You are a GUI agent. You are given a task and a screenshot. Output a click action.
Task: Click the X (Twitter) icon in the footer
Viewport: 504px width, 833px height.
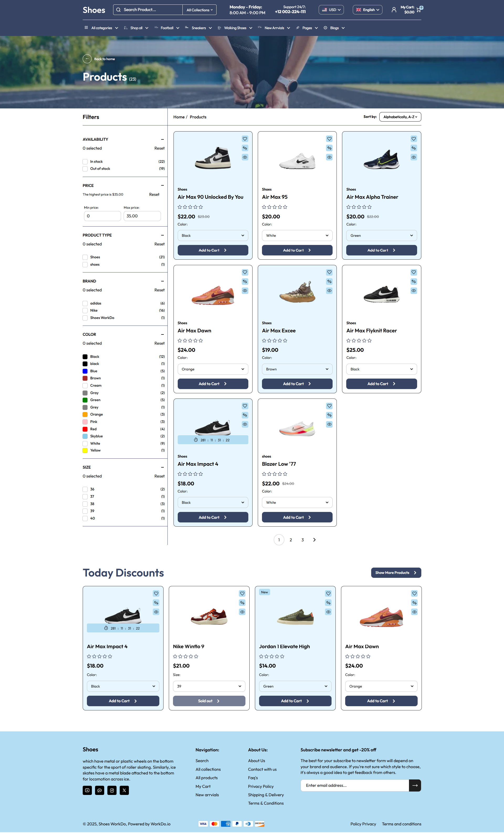click(124, 790)
